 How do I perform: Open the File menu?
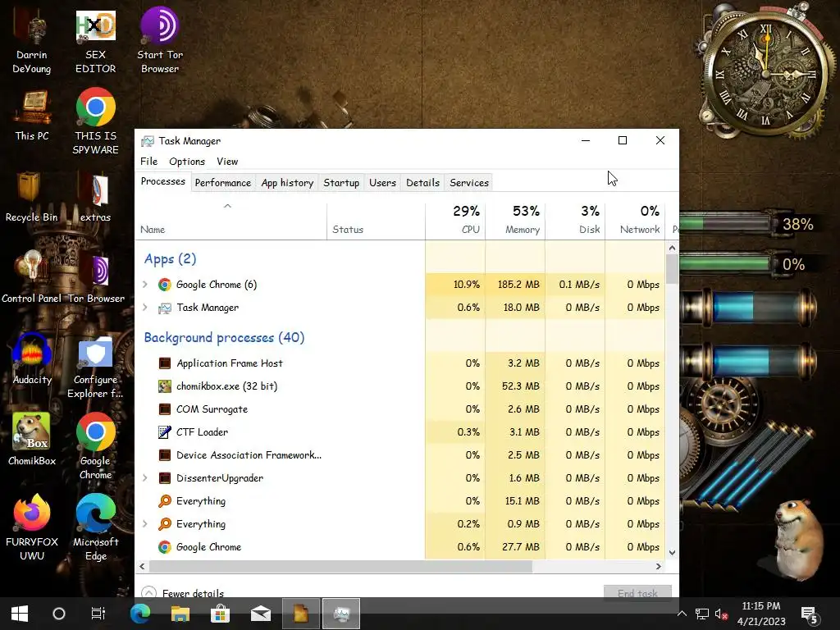click(x=149, y=162)
